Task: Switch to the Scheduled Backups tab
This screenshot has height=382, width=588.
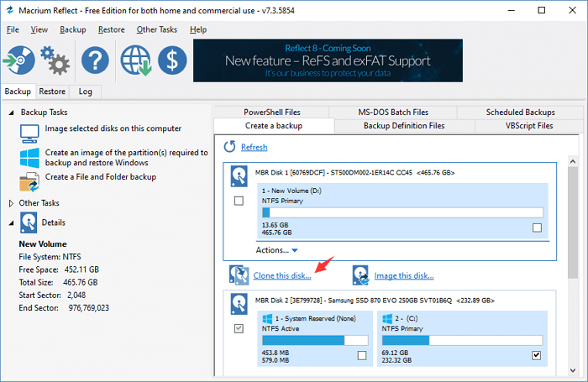Action: (520, 112)
